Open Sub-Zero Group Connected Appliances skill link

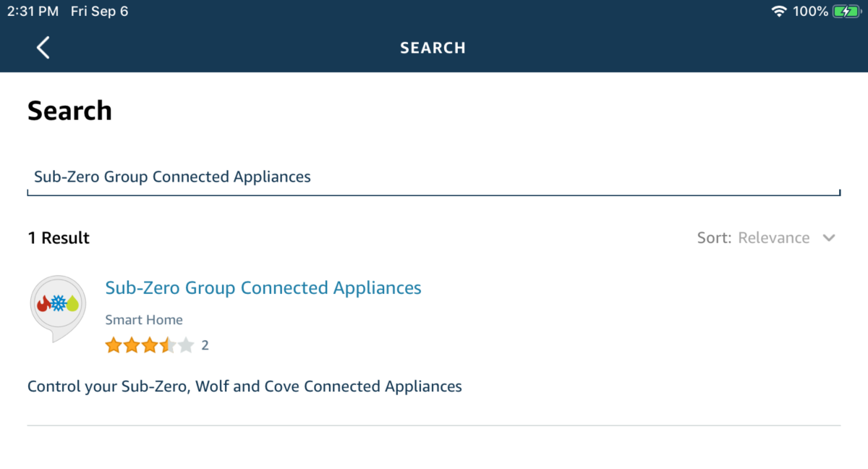(x=263, y=288)
